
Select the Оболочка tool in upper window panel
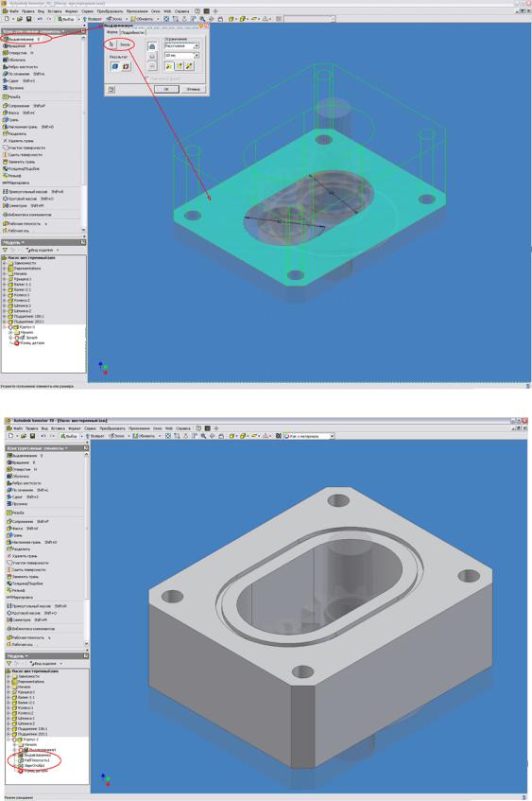tap(15, 60)
